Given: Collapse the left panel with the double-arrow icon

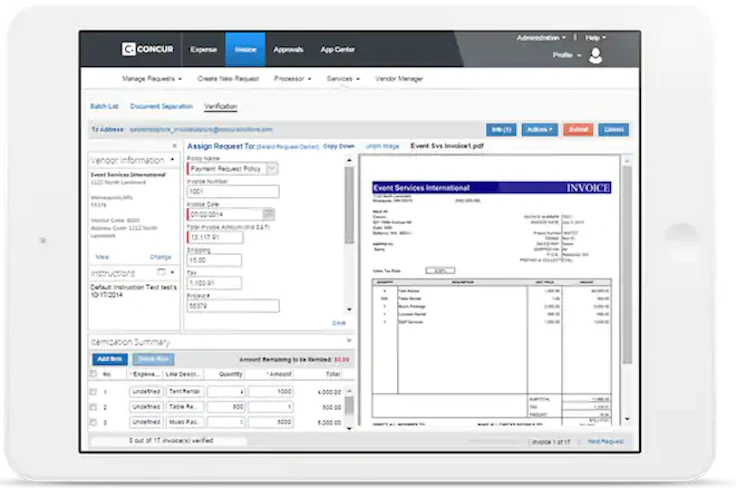Looking at the screenshot, I should pyautogui.click(x=175, y=145).
